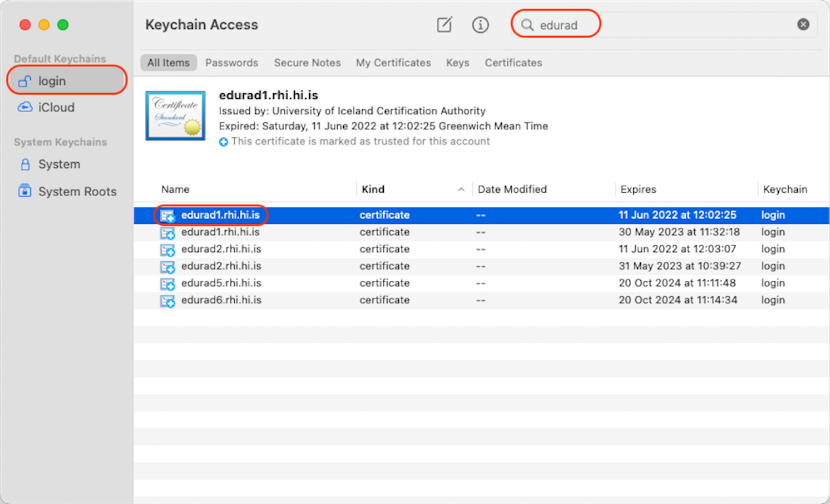830x504 pixels.
Task: Click the Issued by University of Iceland text
Action: click(352, 112)
